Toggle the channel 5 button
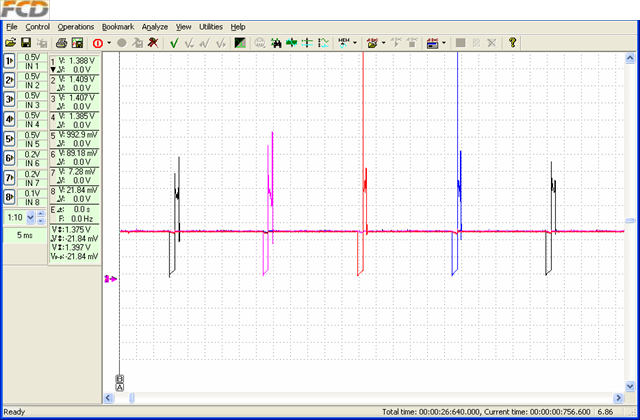Viewport: 640px width, 420px height. (9, 139)
